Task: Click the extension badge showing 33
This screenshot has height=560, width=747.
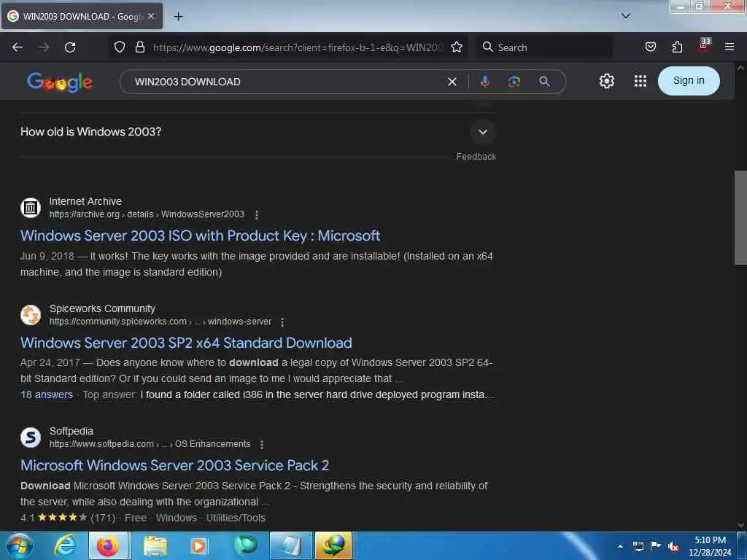Action: coord(704,45)
